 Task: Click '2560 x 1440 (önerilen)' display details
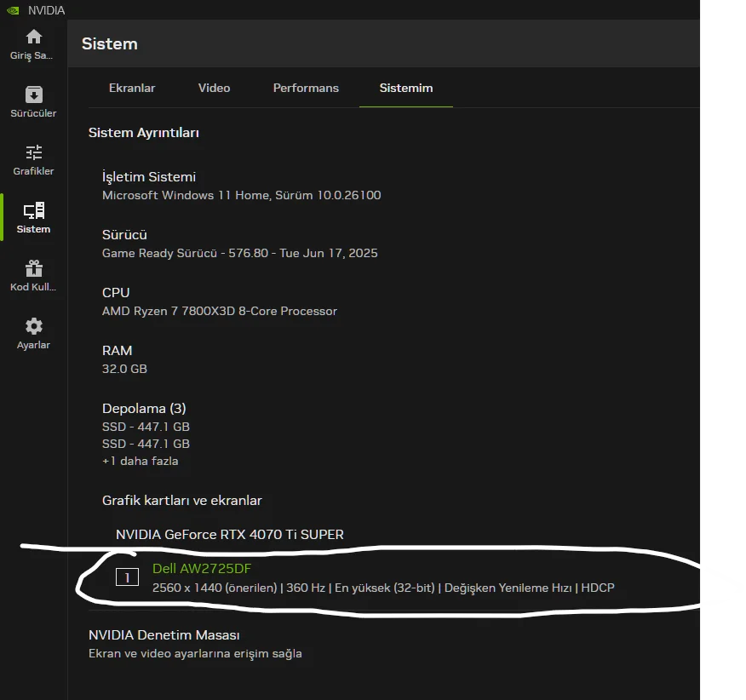pos(215,588)
